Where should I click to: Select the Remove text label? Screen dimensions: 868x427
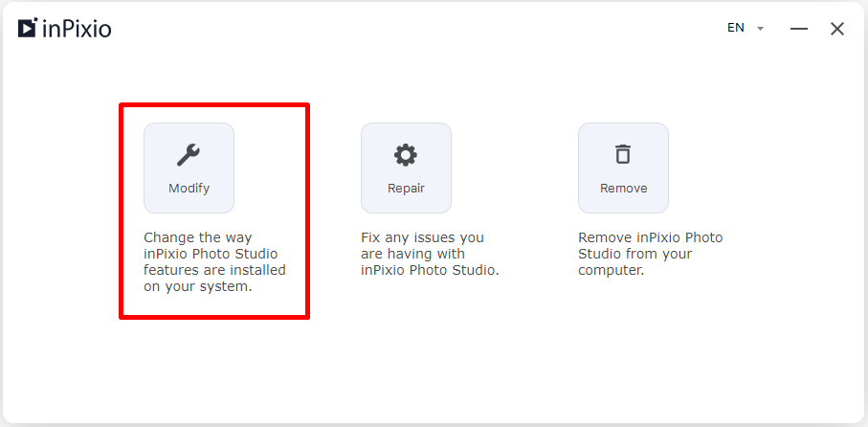(x=623, y=189)
